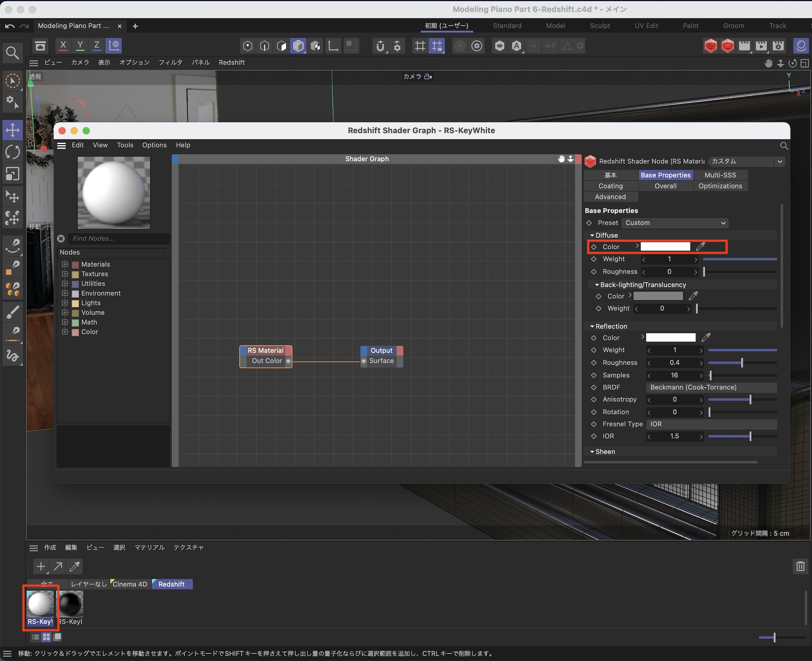Click the trash icon in Material Manager
812x661 pixels.
[800, 566]
